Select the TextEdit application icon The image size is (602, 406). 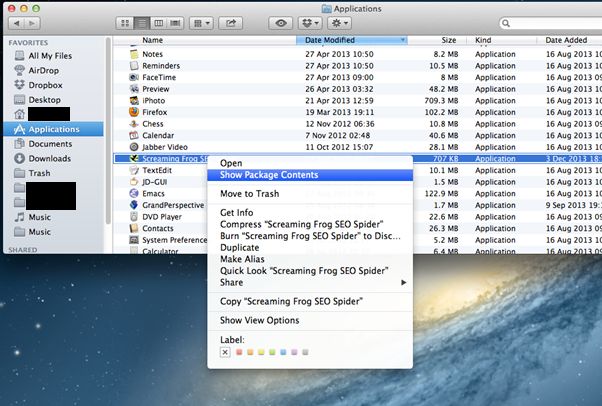click(134, 170)
